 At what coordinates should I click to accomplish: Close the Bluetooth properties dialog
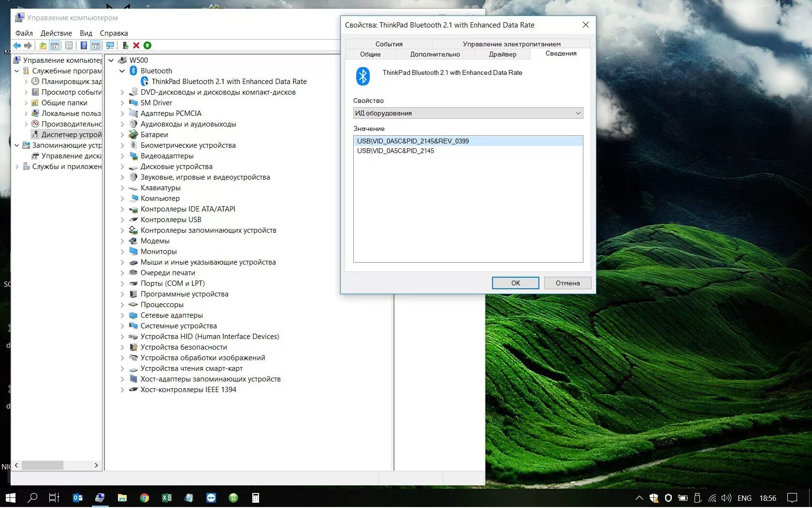[585, 25]
